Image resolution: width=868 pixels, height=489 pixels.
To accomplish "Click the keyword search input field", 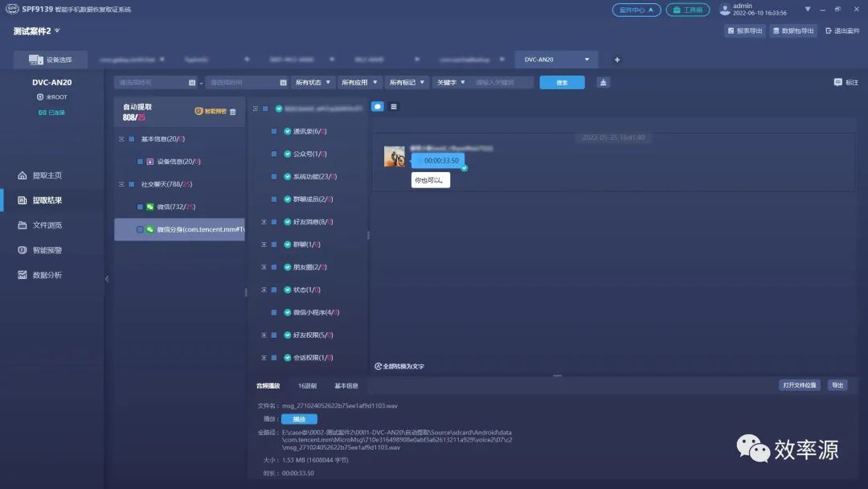I will (502, 83).
